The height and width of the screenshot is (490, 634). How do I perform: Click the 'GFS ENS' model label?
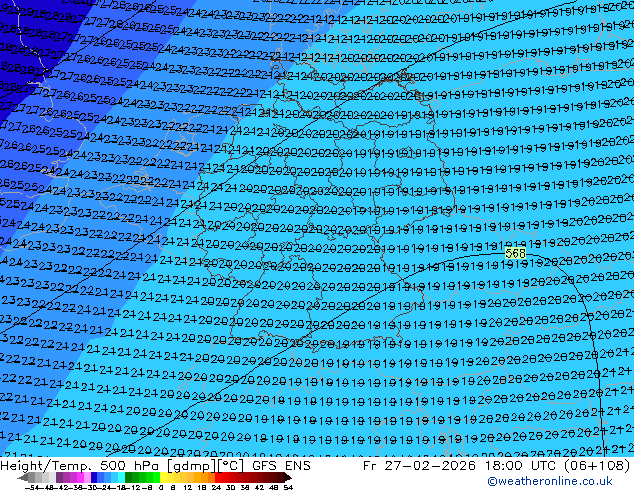pyautogui.click(x=281, y=466)
